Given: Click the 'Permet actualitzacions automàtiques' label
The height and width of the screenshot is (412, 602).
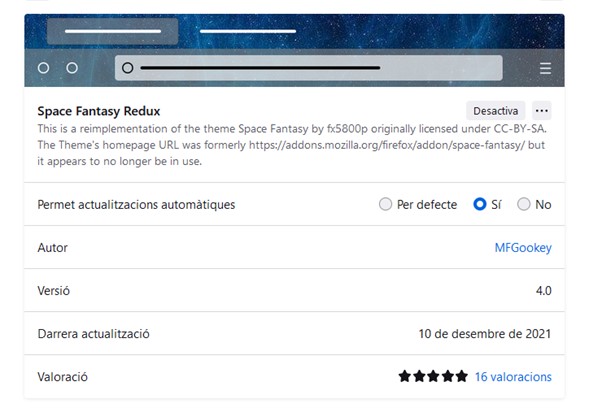Looking at the screenshot, I should [136, 205].
